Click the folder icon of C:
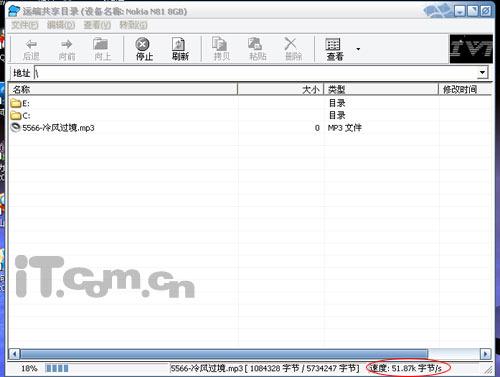The image size is (500, 377). [15, 116]
